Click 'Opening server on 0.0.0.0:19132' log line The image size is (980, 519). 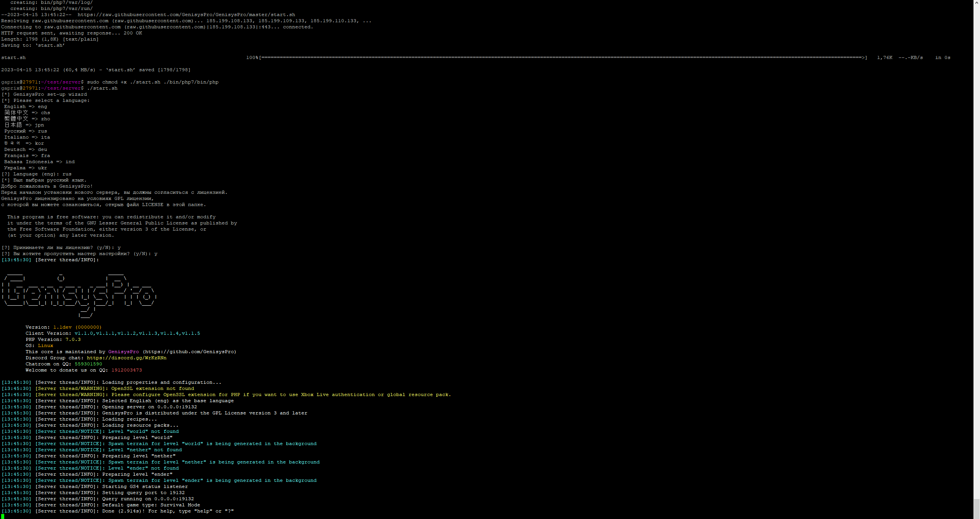point(149,407)
